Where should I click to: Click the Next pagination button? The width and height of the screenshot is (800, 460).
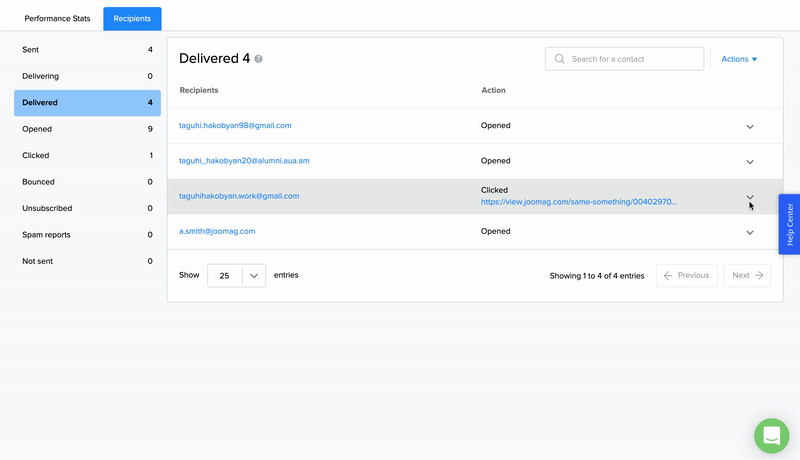747,275
